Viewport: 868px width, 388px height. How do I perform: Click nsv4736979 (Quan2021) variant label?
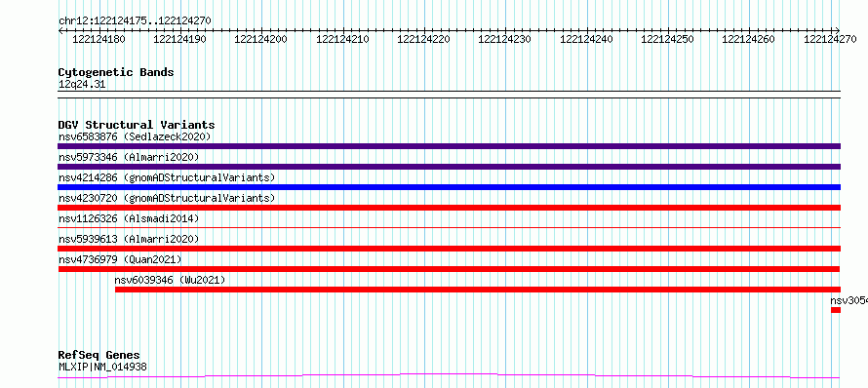120,259
